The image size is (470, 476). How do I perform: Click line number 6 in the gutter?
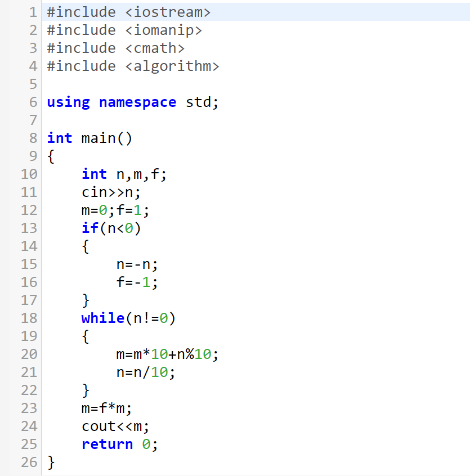pyautogui.click(x=33, y=102)
